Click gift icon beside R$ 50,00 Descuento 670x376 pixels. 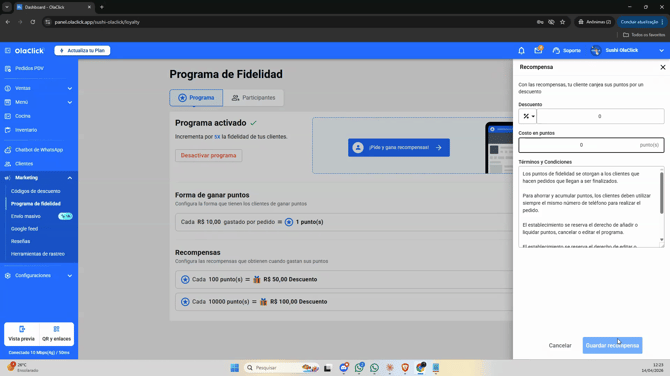pos(257,279)
